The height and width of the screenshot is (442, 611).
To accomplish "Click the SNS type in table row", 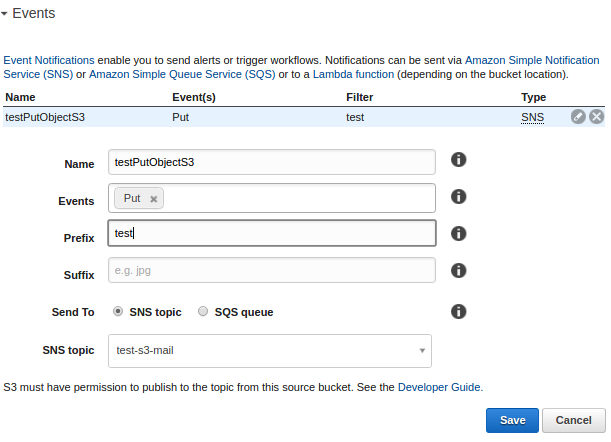I will click(532, 117).
